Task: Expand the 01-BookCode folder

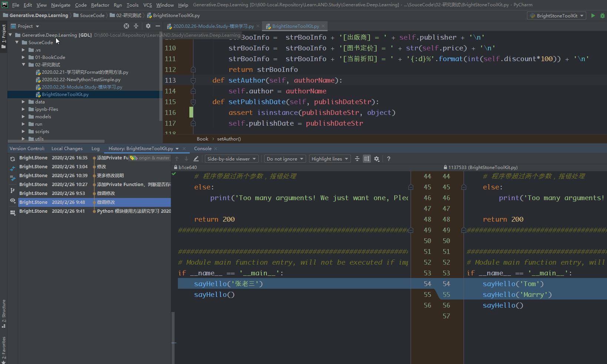Action: tap(23, 57)
